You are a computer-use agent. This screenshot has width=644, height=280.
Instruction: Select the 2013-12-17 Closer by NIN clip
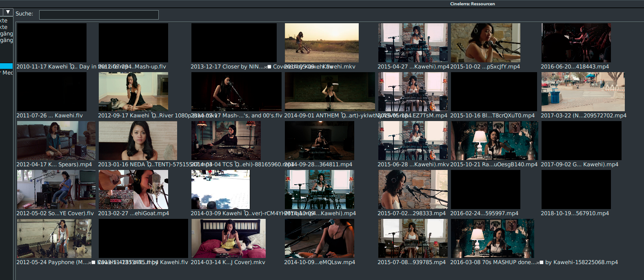pyautogui.click(x=233, y=43)
